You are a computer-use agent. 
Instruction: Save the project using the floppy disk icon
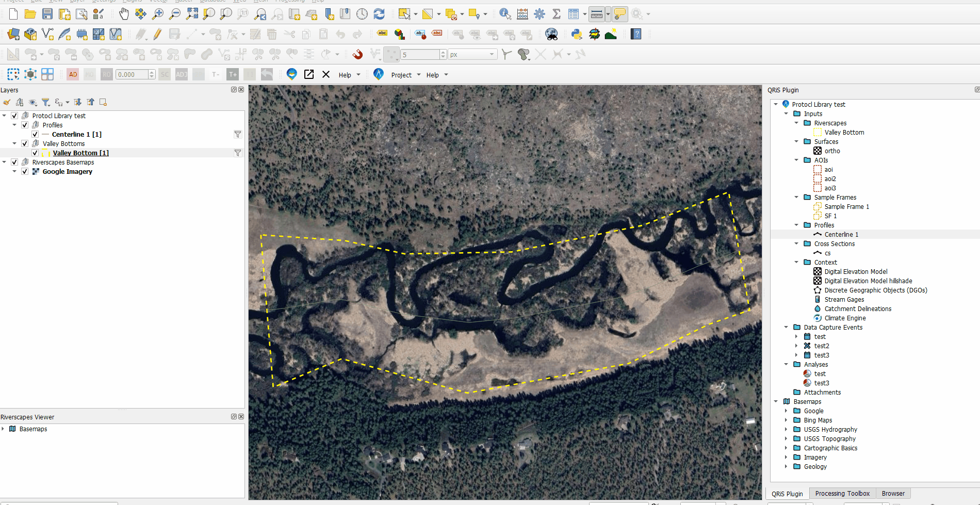47,14
